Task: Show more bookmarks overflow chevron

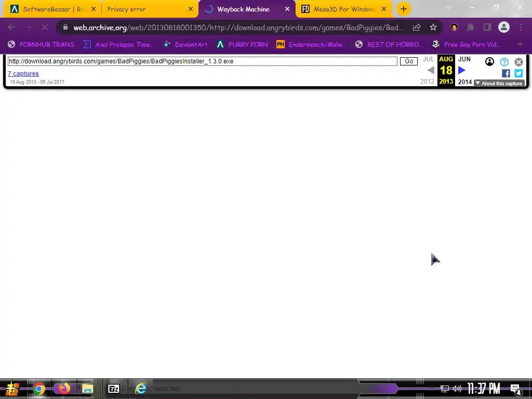Action: (x=520, y=44)
